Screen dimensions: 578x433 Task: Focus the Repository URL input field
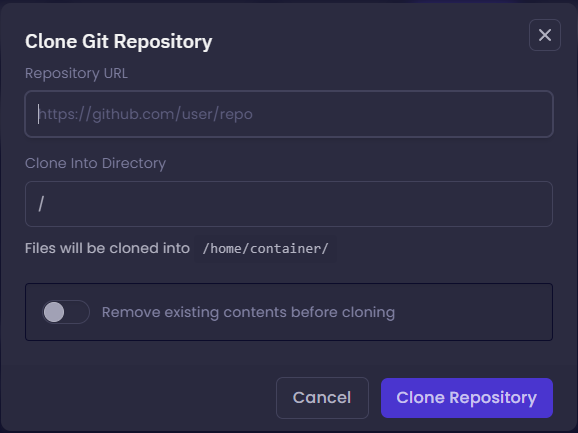click(289, 114)
